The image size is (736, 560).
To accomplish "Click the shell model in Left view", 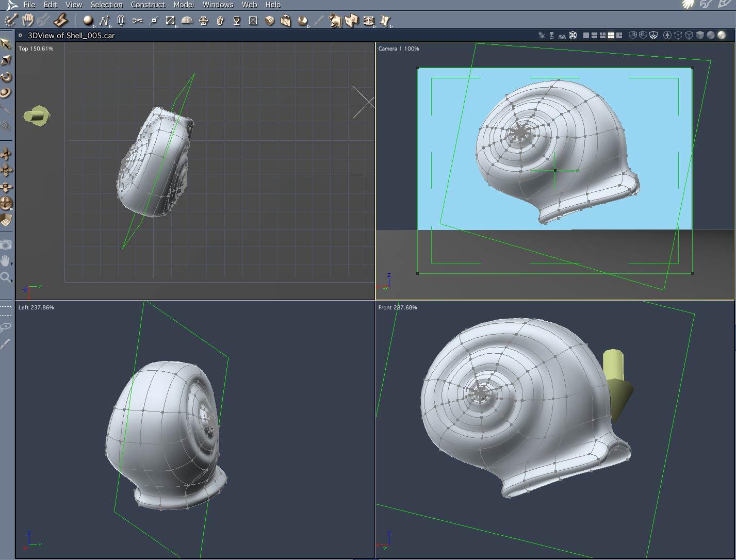I will [166, 435].
